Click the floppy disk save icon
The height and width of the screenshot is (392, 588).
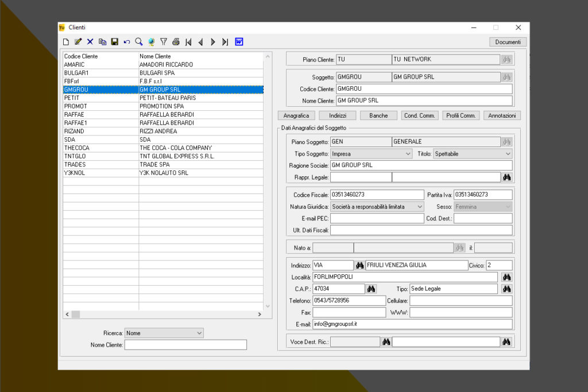tap(115, 42)
